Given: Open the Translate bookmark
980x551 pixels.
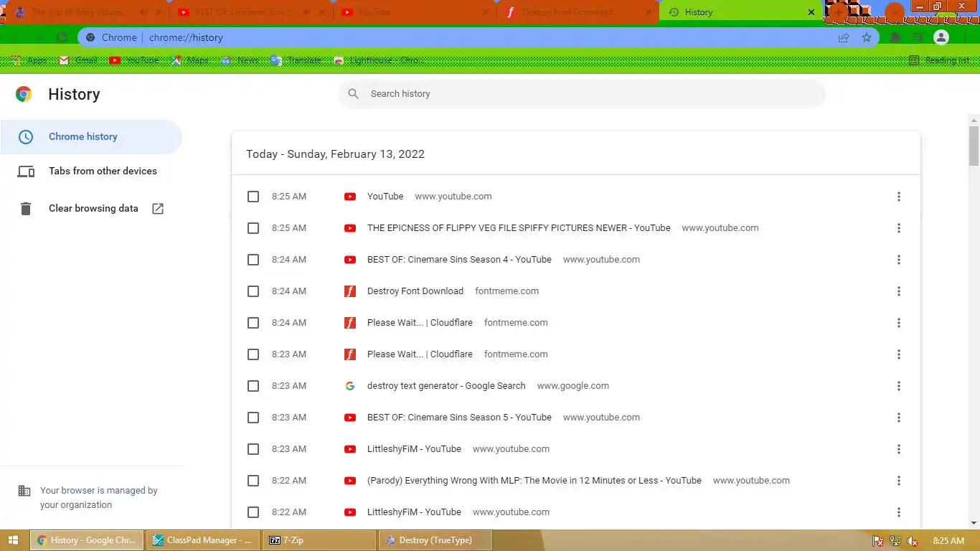Looking at the screenshot, I should (296, 60).
